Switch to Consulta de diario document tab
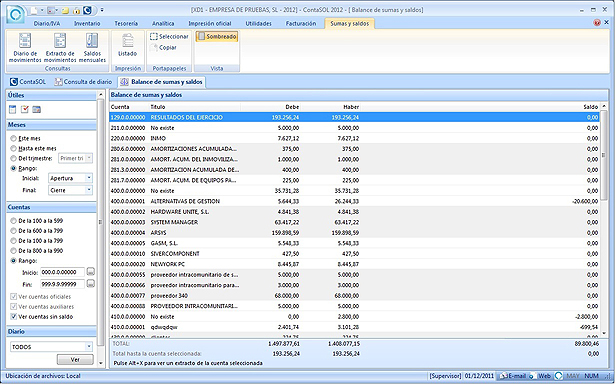 pos(84,82)
